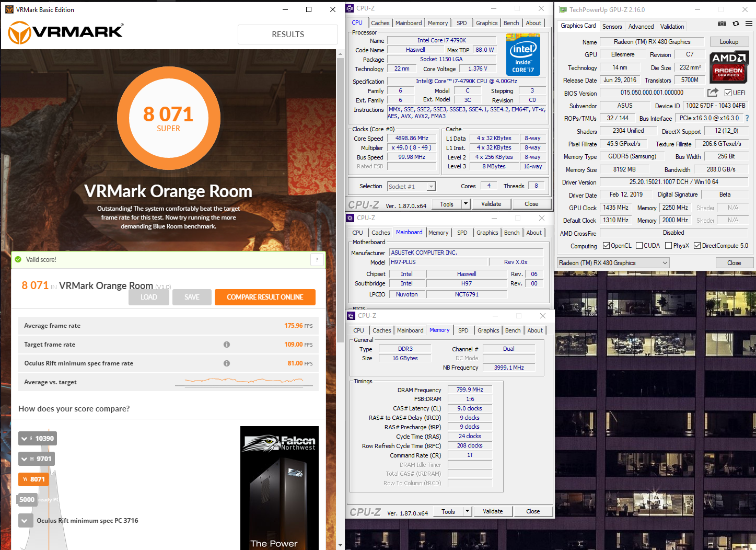Click the 5000 ready PC marker
The height and width of the screenshot is (550, 756).
coord(27,499)
